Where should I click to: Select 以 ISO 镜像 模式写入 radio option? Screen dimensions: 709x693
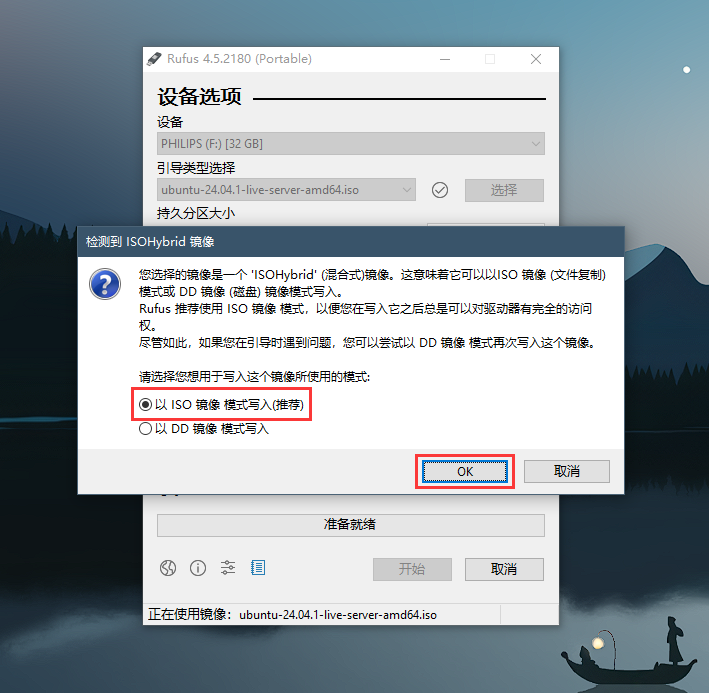222,404
